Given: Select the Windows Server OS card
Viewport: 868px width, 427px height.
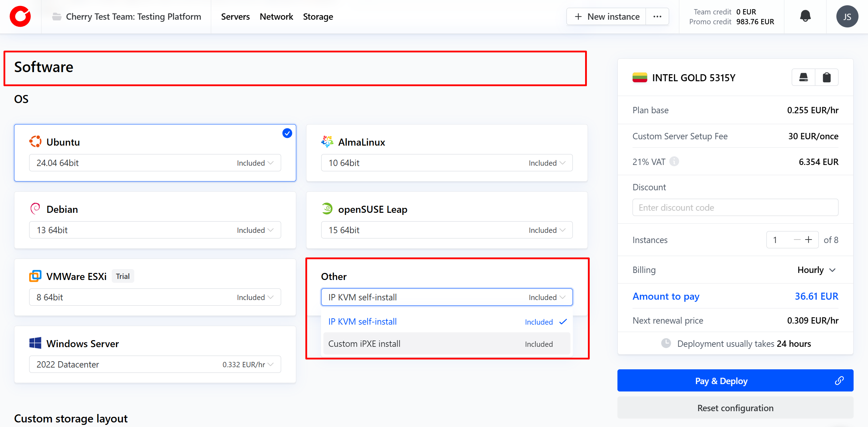Looking at the screenshot, I should (155, 343).
